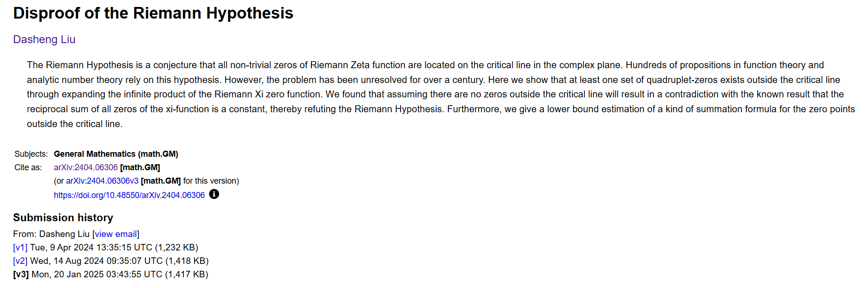Screen dimensions: 868x288
Task: Open version v2 of the submission
Action: pos(20,261)
